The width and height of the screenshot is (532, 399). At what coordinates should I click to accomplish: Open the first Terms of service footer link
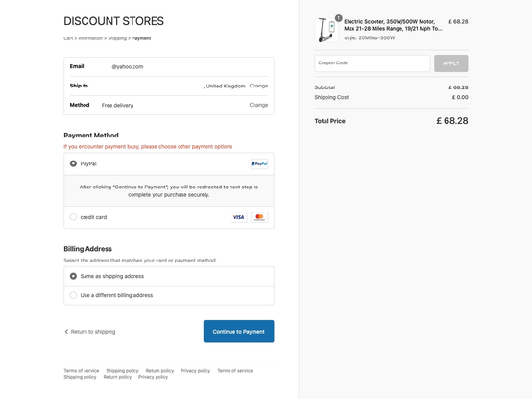pyautogui.click(x=82, y=371)
